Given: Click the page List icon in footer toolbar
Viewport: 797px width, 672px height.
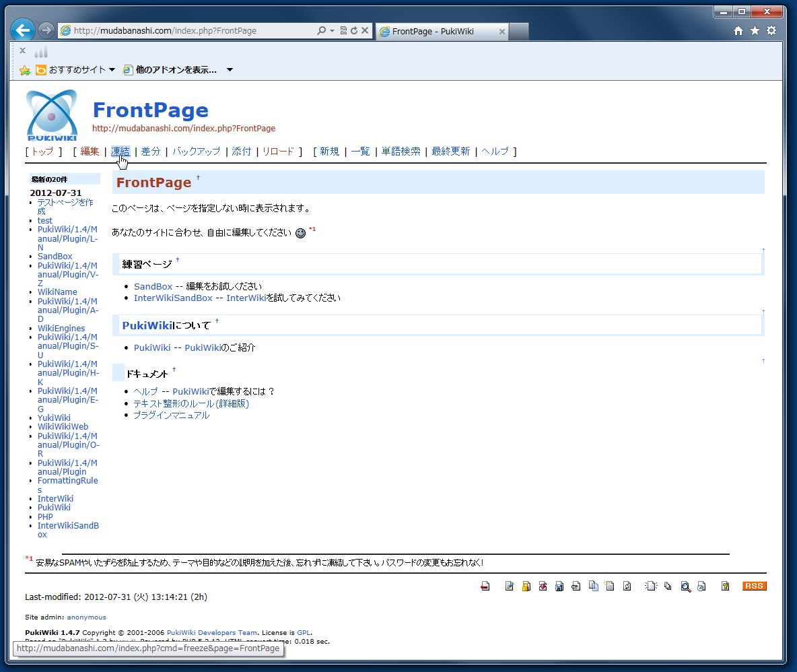Looking at the screenshot, I should click(x=668, y=586).
